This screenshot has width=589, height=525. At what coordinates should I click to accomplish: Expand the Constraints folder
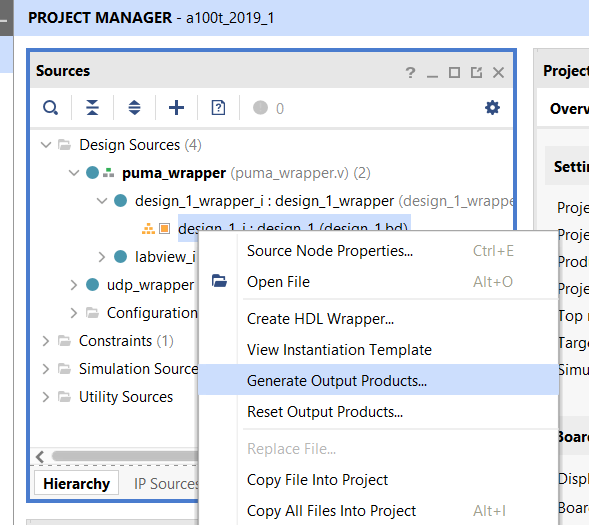click(46, 341)
